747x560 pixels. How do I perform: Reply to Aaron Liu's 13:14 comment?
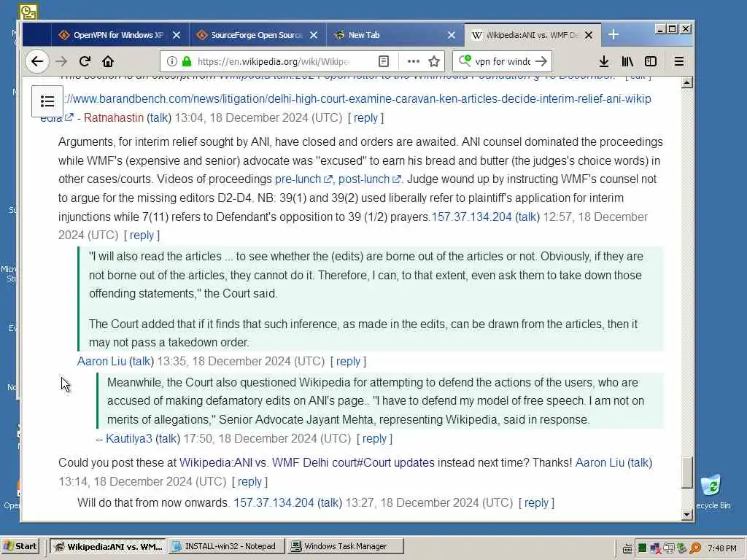tap(249, 482)
